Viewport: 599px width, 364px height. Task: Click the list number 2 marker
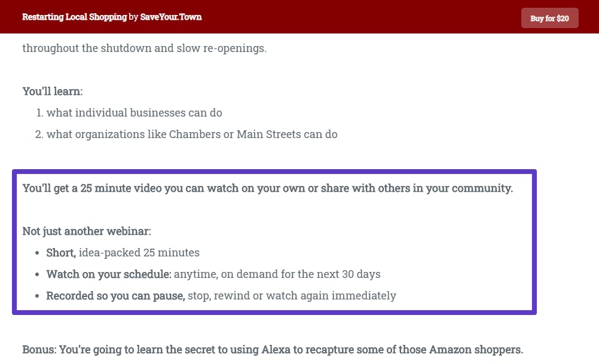point(39,134)
